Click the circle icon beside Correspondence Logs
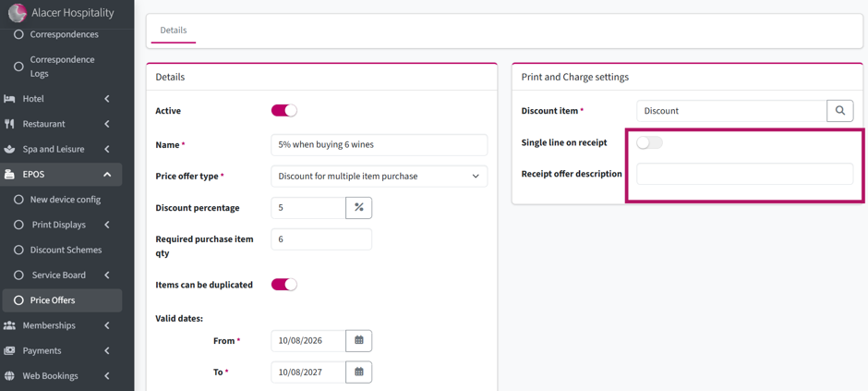The height and width of the screenshot is (391, 868). click(18, 67)
